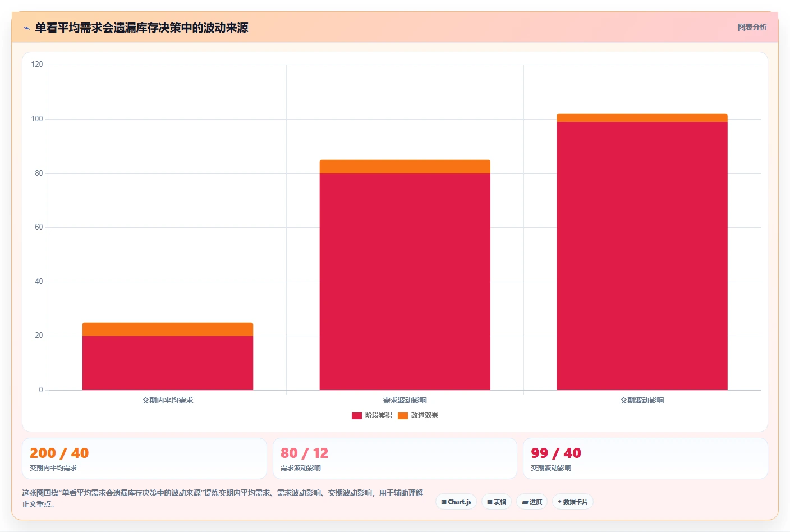The height and width of the screenshot is (532, 790).
Task: Click the small icon before the chart title
Action: (x=26, y=28)
